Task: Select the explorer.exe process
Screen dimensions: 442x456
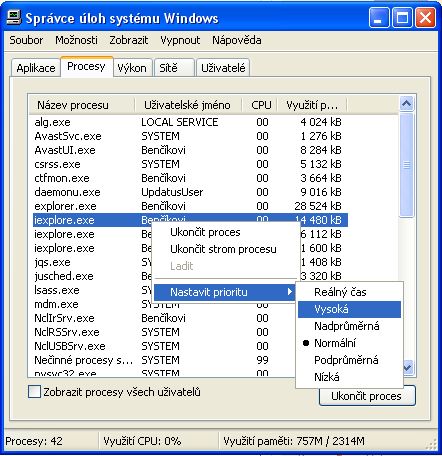Action: (190, 206)
